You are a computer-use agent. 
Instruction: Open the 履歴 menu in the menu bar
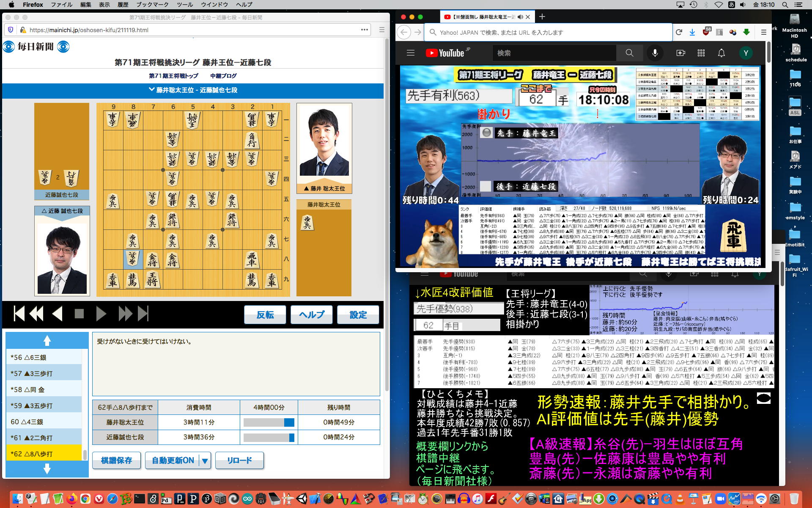coord(123,5)
